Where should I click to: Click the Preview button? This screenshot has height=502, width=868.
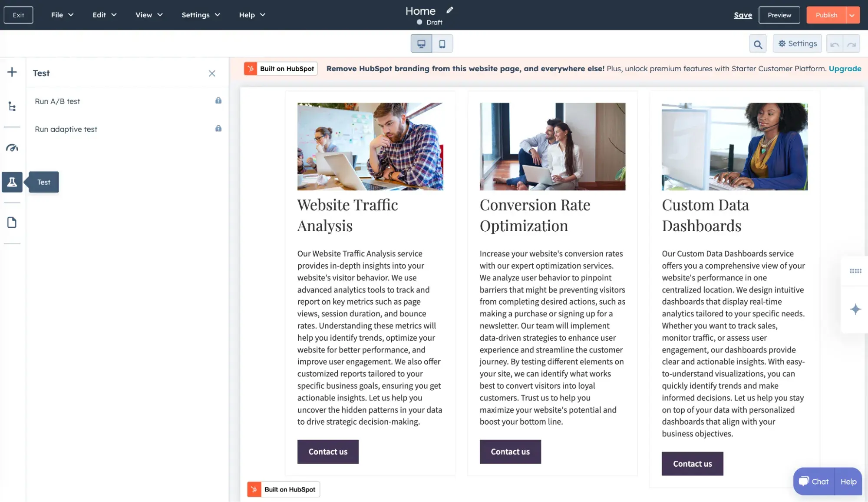(x=779, y=15)
